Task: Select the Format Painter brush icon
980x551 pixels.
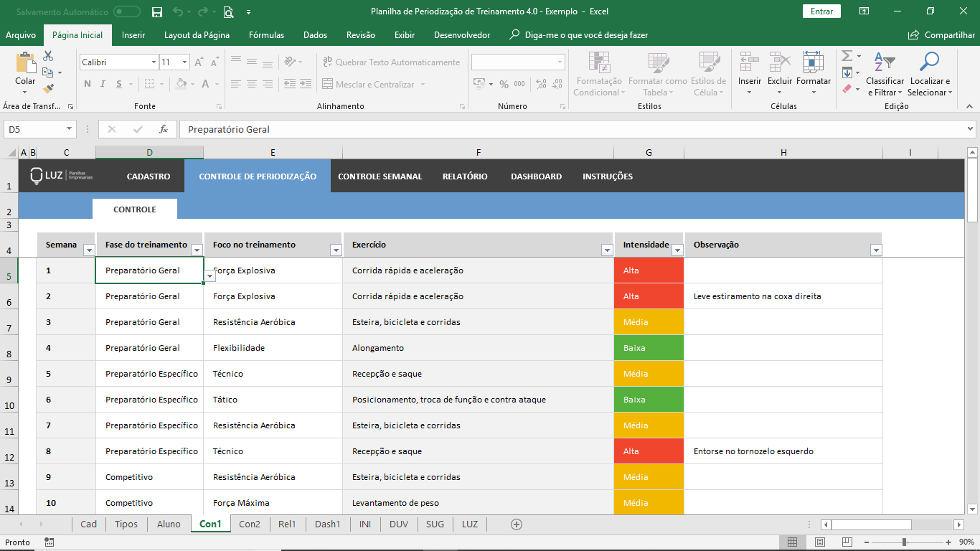Action: pos(48,89)
